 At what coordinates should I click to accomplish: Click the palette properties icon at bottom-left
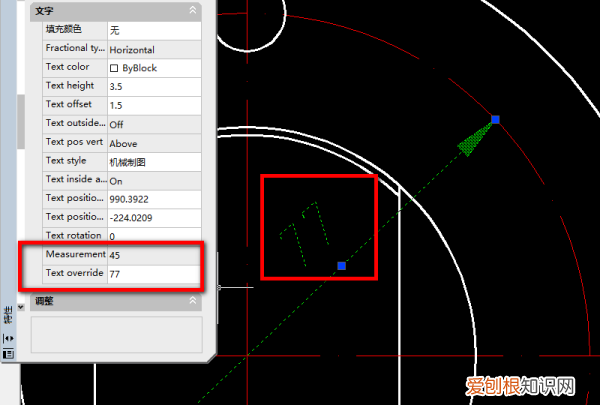pos(9,354)
